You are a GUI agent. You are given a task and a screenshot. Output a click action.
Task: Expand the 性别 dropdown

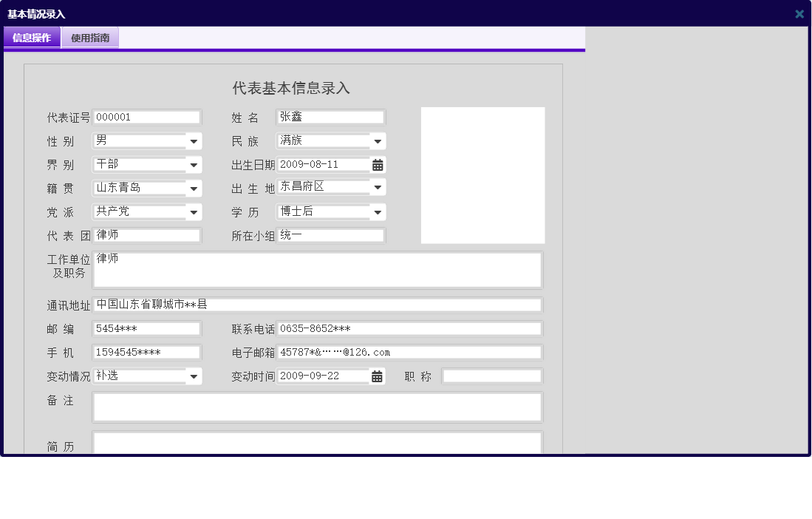(x=194, y=141)
